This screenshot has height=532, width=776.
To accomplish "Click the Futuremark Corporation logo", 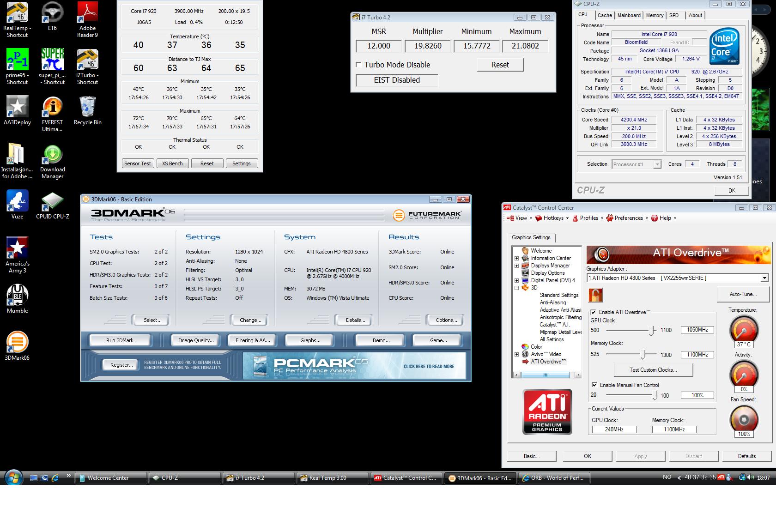I will (x=426, y=215).
